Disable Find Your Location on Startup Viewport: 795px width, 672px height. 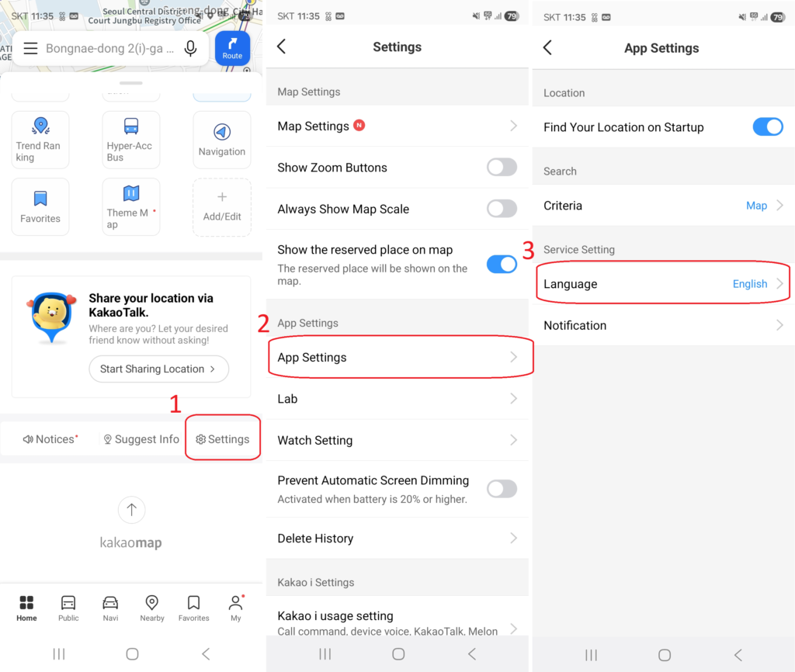coord(768,127)
